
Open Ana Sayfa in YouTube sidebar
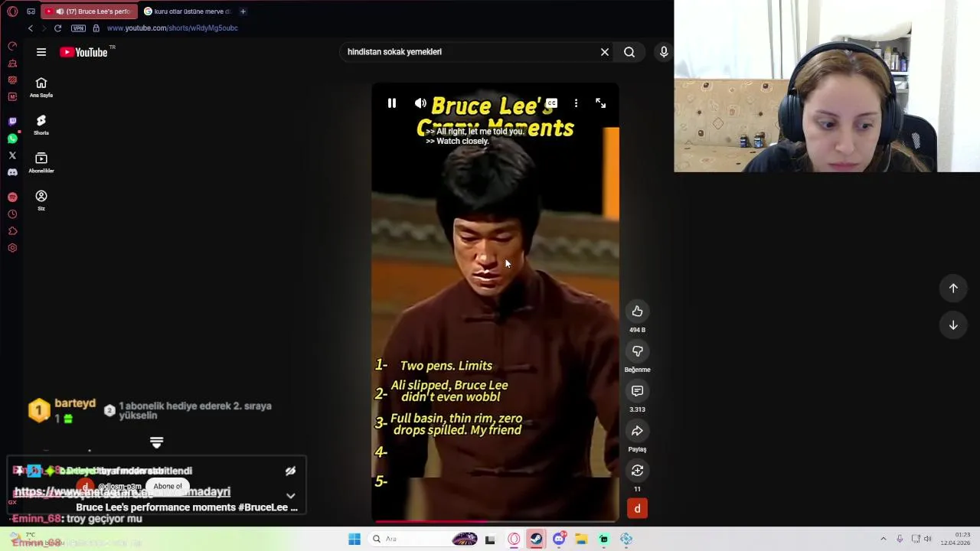coord(41,87)
